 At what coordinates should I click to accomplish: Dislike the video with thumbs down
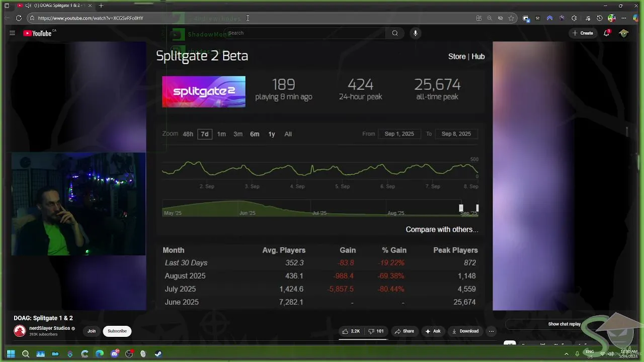pos(376,331)
